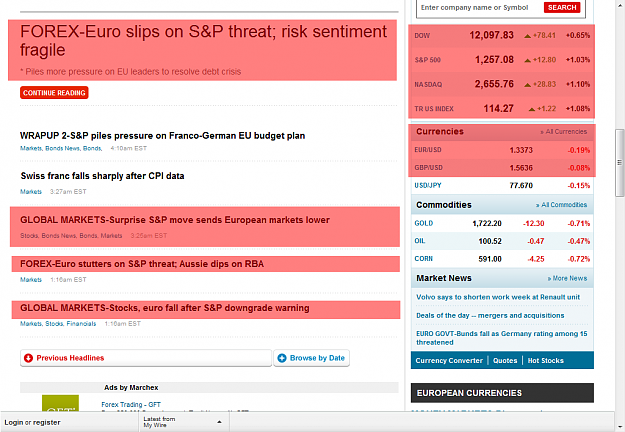This screenshot has width=625, height=432.
Task: Expand the Latest from My Wire menu
Action: click(x=183, y=422)
